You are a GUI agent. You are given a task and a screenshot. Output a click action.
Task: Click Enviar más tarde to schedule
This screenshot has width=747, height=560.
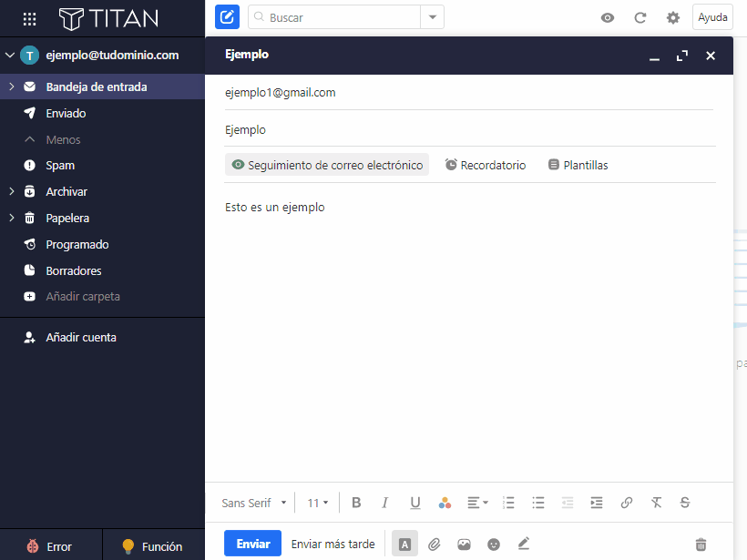coord(333,544)
